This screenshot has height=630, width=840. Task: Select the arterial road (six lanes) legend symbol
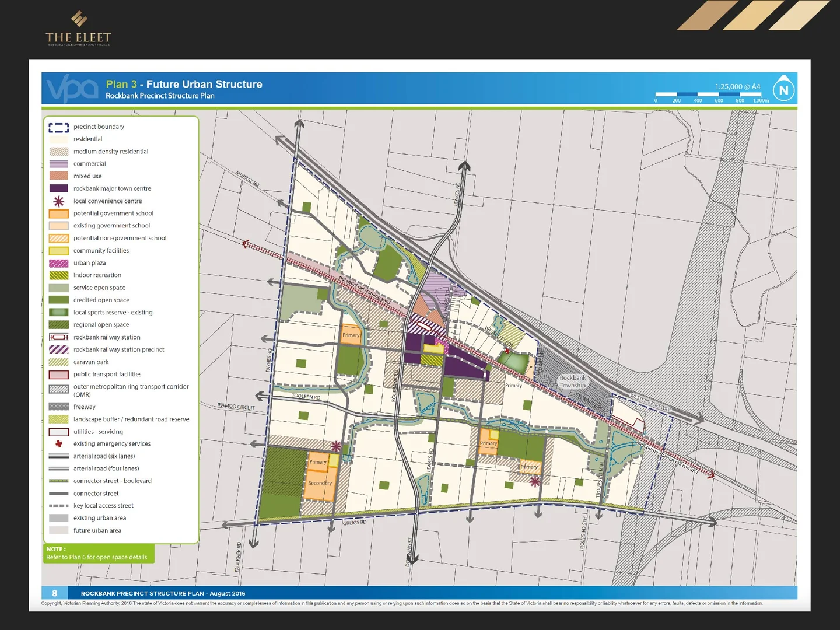pyautogui.click(x=59, y=456)
